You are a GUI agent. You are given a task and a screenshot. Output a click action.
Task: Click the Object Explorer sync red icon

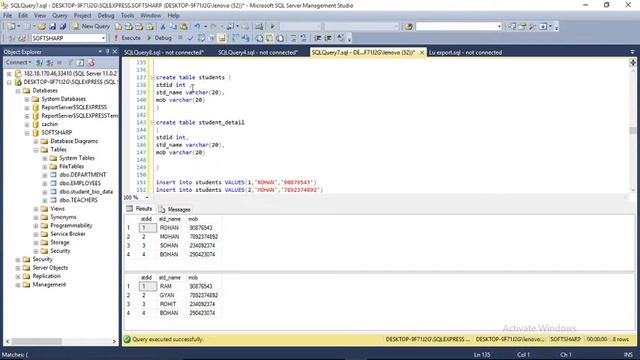click(91, 62)
